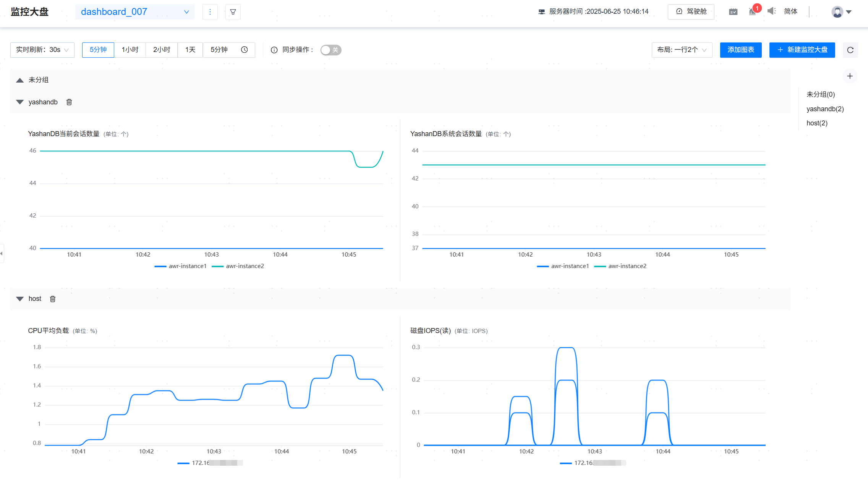Open the notifications icon showing badge 1

pos(751,12)
